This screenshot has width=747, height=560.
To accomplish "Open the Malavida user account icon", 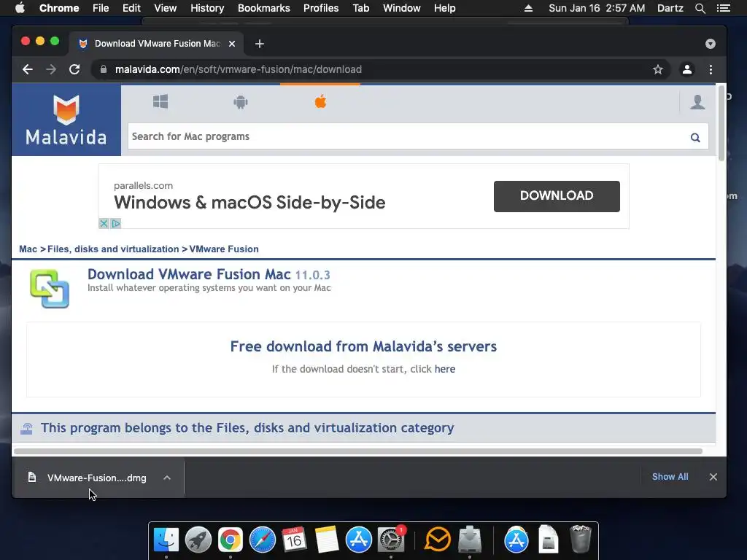I will (x=697, y=102).
